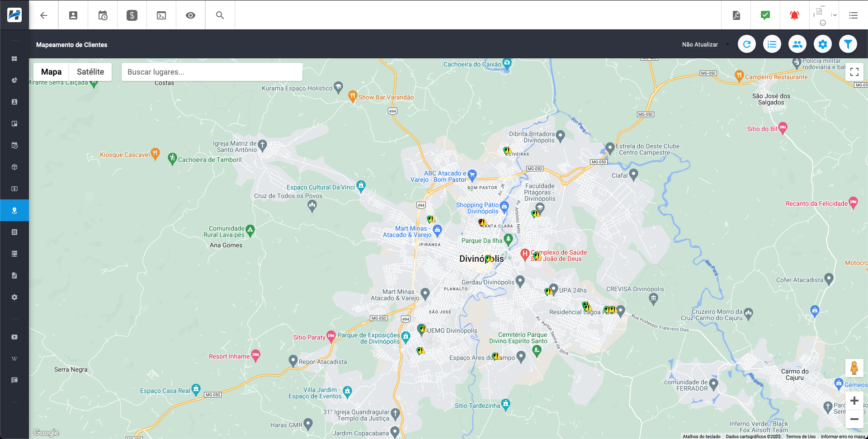The image size is (868, 439).
Task: Open the dashboard grid icon in the sidebar
Action: click(14, 59)
